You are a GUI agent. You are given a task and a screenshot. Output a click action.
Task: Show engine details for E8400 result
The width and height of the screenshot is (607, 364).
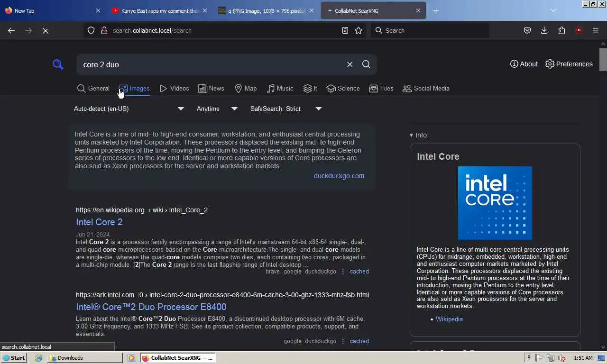342,341
